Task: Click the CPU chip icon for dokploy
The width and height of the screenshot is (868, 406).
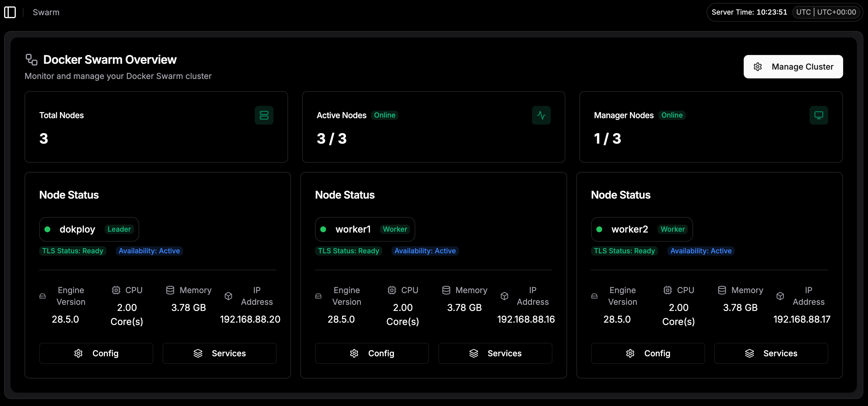Action: [116, 290]
